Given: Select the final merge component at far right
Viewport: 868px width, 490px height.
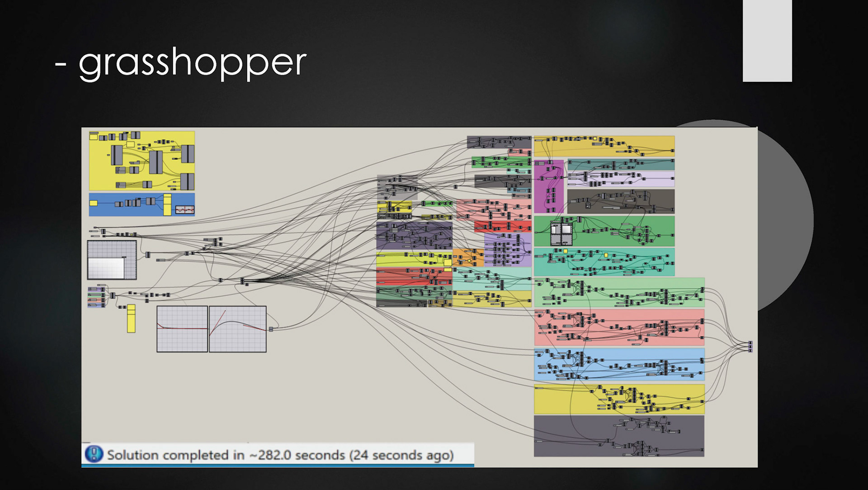Looking at the screenshot, I should 750,347.
